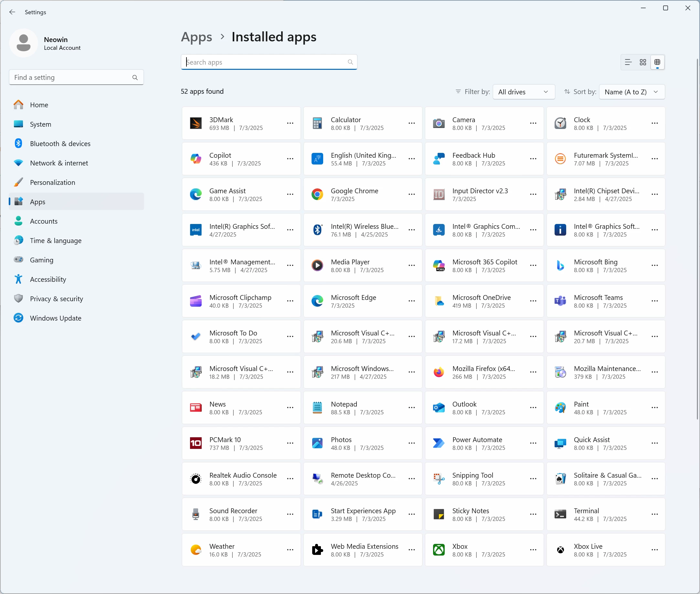Viewport: 700px width, 594px height.
Task: Open Privacy & security settings
Action: (x=76, y=299)
